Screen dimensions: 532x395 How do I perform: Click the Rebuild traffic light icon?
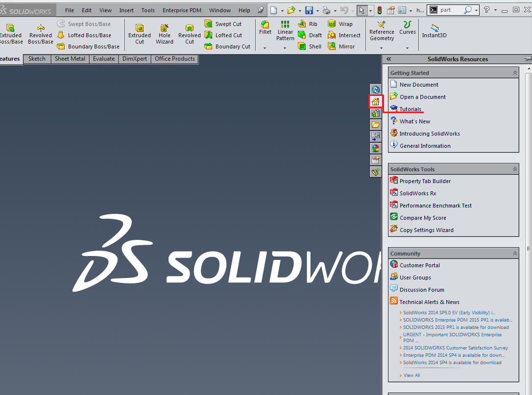coord(379,10)
